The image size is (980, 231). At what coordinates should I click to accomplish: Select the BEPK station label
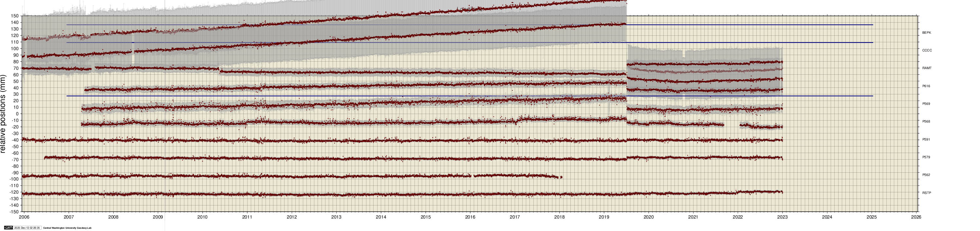pyautogui.click(x=926, y=33)
